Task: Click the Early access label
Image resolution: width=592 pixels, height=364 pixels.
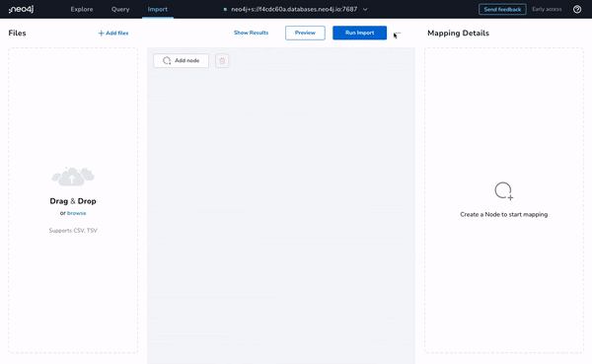Action: [547, 10]
